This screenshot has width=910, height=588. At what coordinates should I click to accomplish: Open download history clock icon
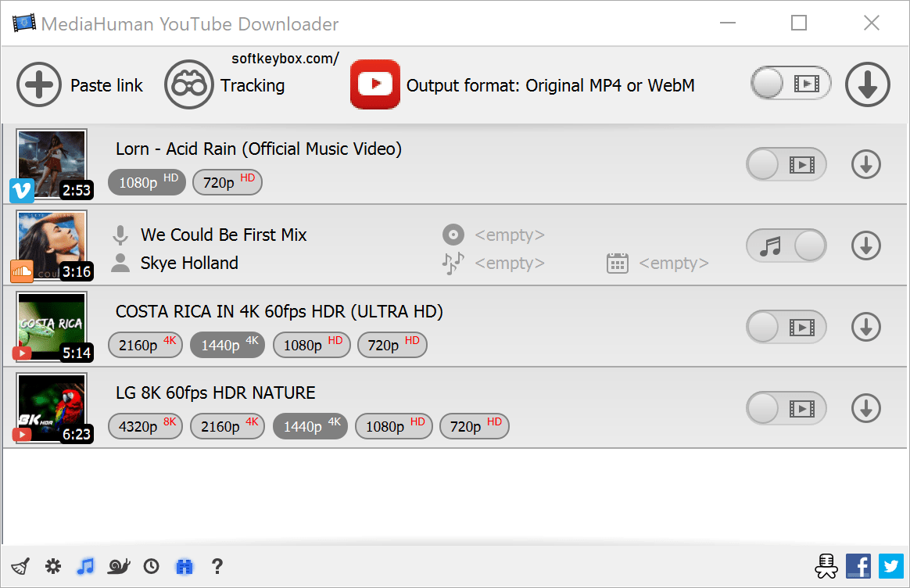(151, 565)
